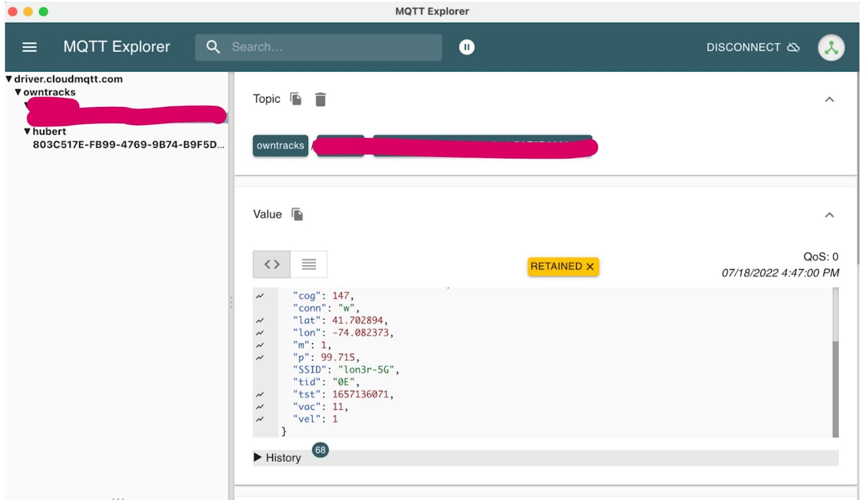Show chart for "p" value
868x500 pixels.
click(260, 357)
